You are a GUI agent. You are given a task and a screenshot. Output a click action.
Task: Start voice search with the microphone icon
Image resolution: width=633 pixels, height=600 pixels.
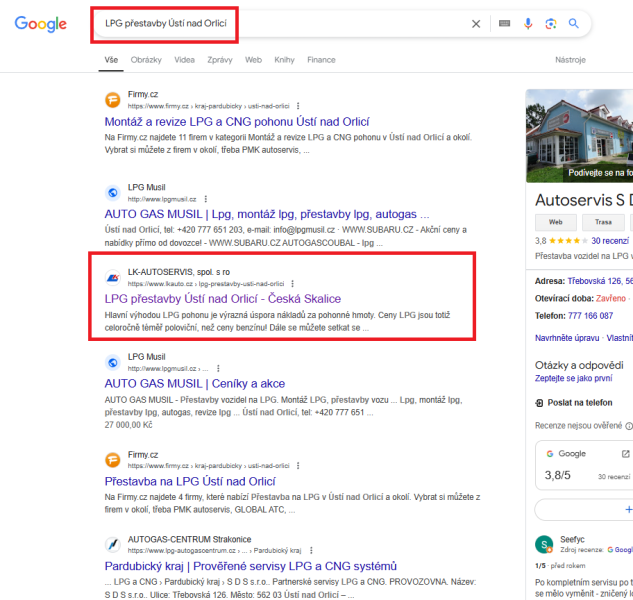(x=528, y=23)
